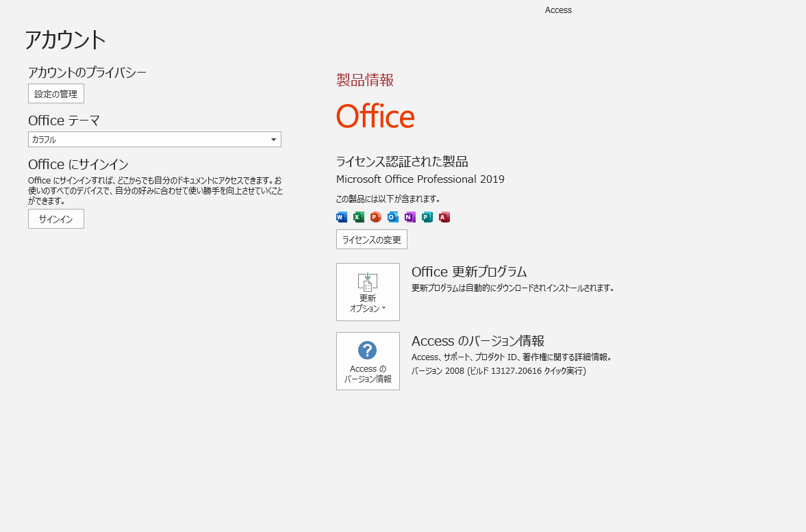The width and height of the screenshot is (806, 532).
Task: Click the アカウントのプライバシー heading
Action: click(x=88, y=72)
